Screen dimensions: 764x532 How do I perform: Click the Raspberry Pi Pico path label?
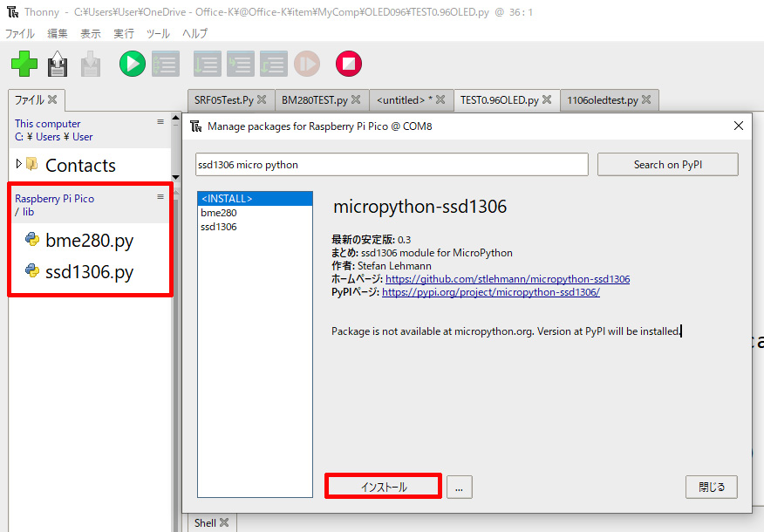(55, 199)
